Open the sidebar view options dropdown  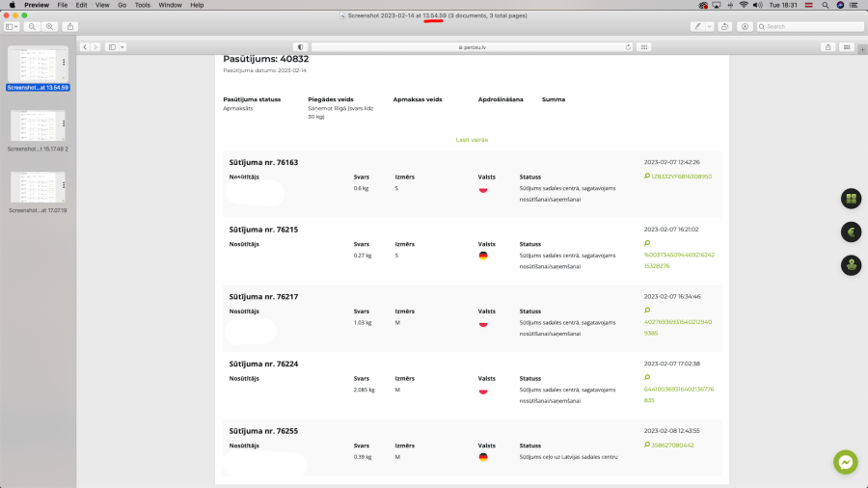(12, 27)
